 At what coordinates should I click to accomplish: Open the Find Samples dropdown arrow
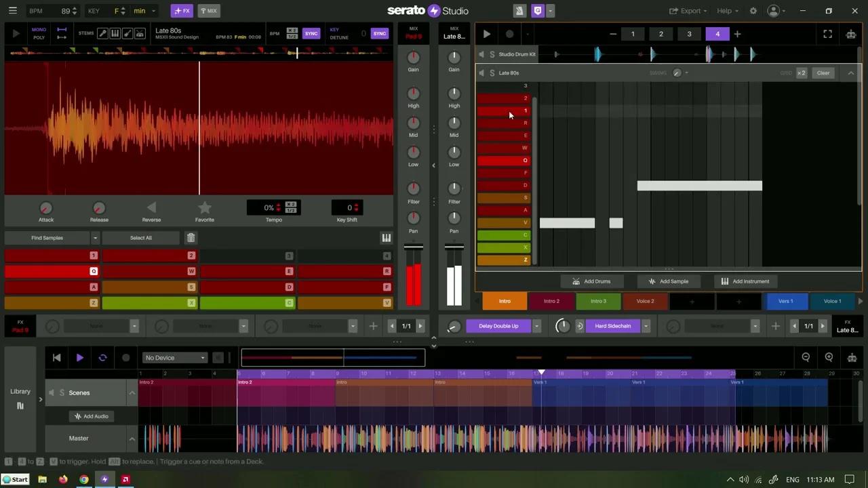tap(95, 237)
